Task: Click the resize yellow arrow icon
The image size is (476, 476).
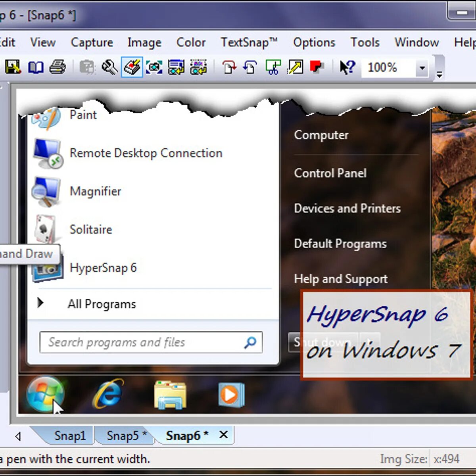Action: pyautogui.click(x=295, y=67)
